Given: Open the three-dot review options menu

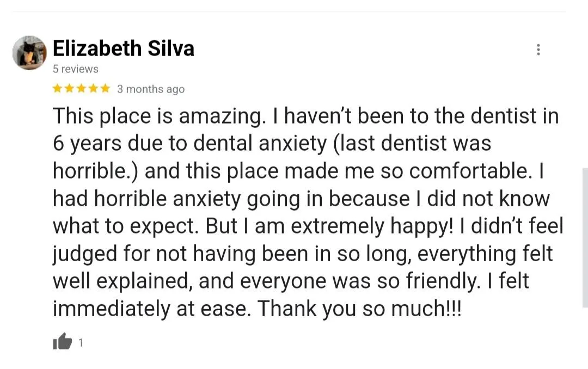Looking at the screenshot, I should pos(538,50).
